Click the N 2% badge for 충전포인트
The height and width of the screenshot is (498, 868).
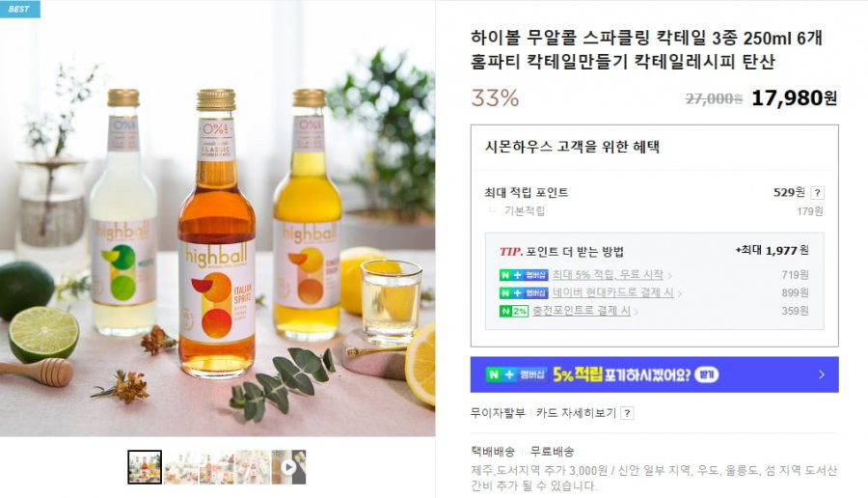coord(514,311)
